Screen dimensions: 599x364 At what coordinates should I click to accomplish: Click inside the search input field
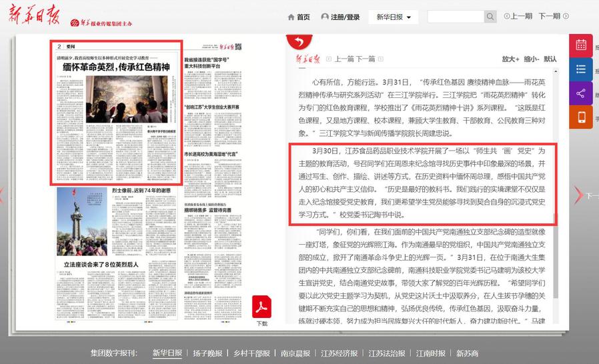click(x=455, y=17)
